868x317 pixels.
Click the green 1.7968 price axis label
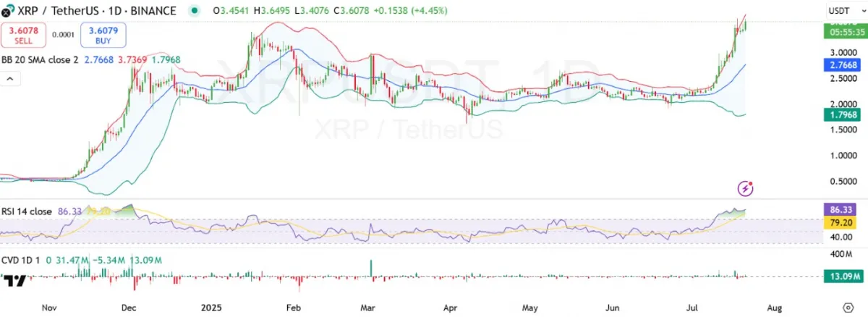point(841,115)
